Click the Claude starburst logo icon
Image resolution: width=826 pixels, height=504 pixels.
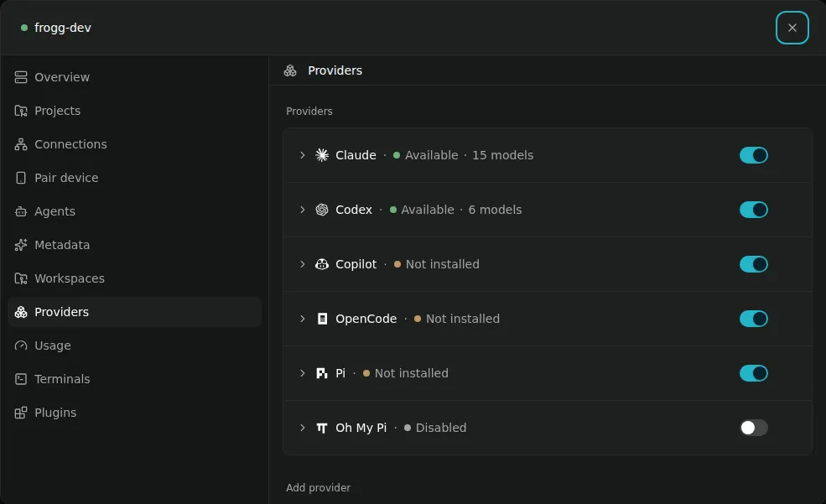coord(322,155)
